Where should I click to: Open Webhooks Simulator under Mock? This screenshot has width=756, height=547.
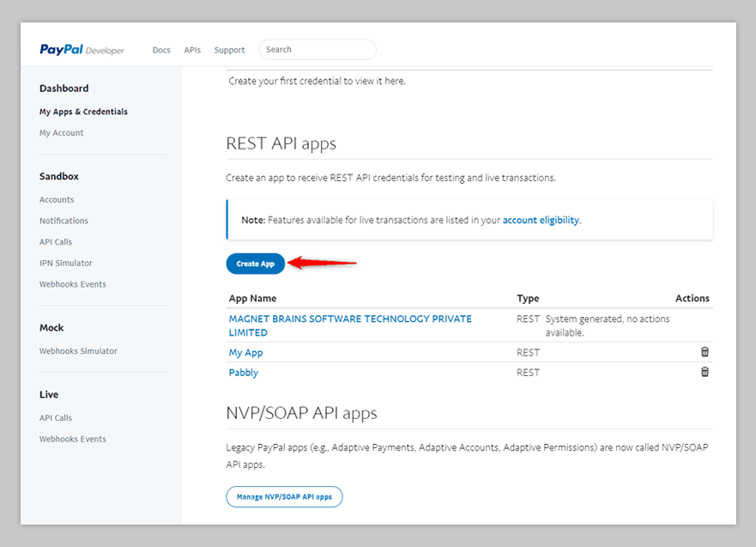pos(78,351)
